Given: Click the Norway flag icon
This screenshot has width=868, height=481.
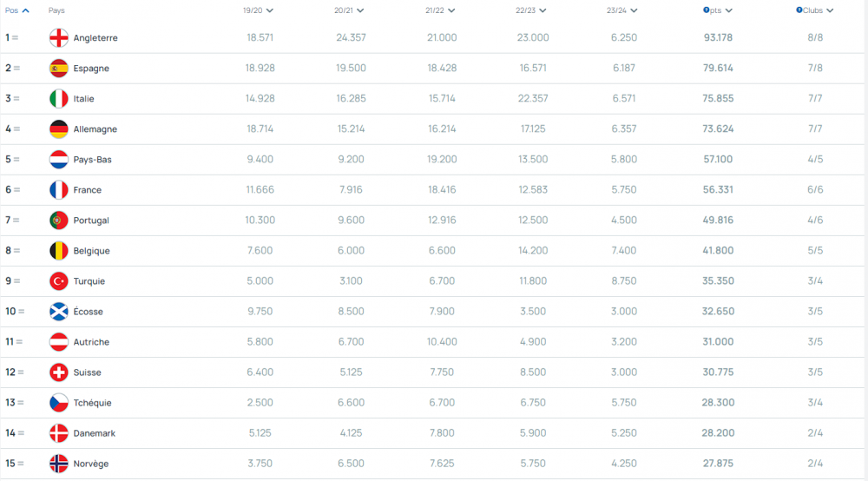Looking at the screenshot, I should 59,464.
